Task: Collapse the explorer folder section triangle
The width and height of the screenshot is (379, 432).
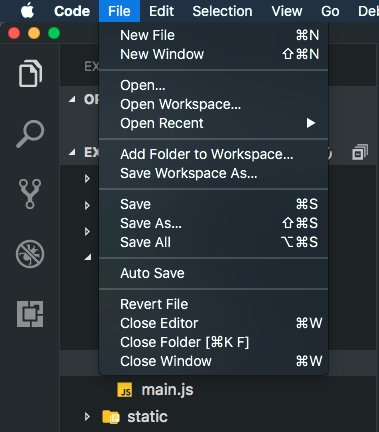Action: pyautogui.click(x=72, y=153)
